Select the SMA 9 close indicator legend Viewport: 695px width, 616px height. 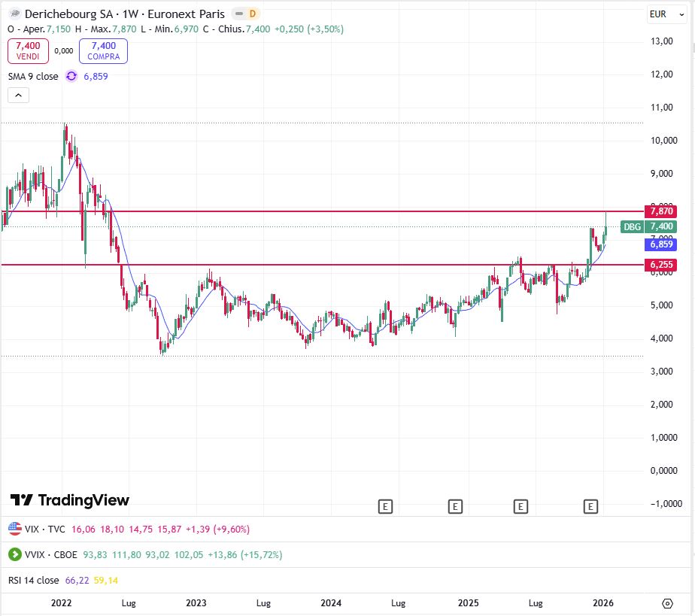point(33,76)
